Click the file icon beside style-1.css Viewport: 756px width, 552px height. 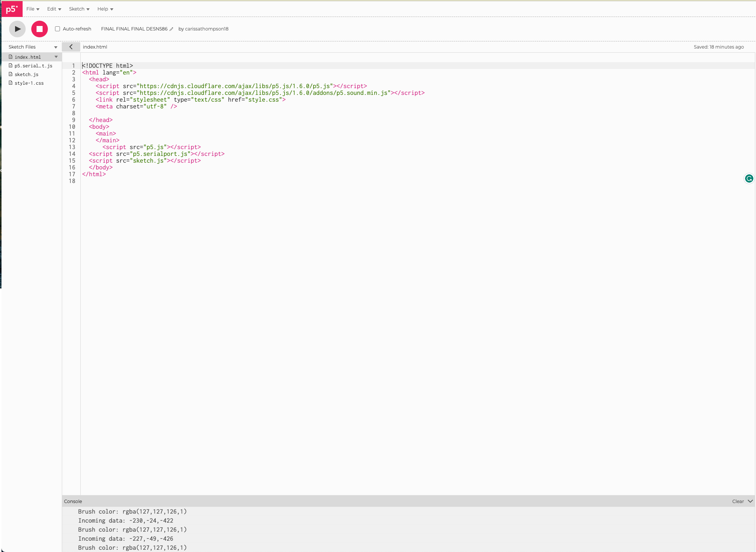pos(11,83)
